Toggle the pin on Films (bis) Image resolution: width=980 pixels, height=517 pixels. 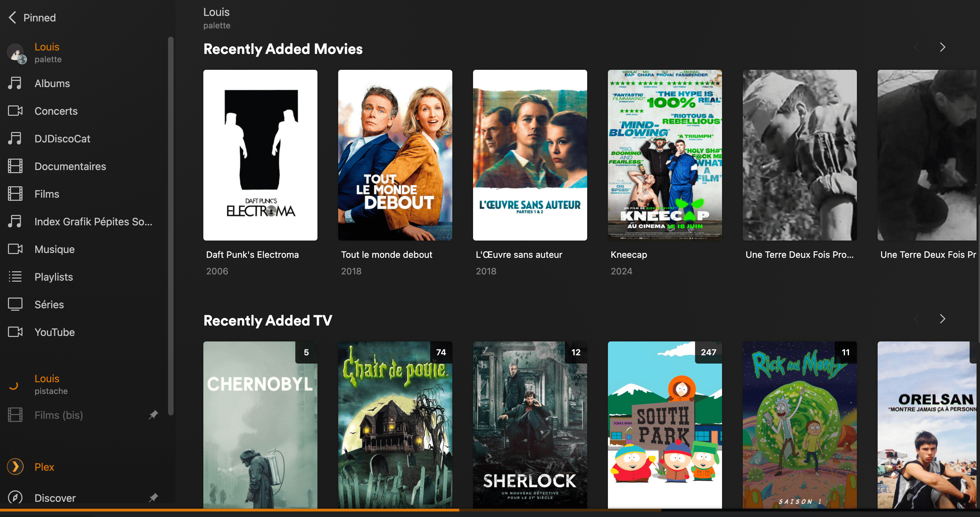coord(153,415)
